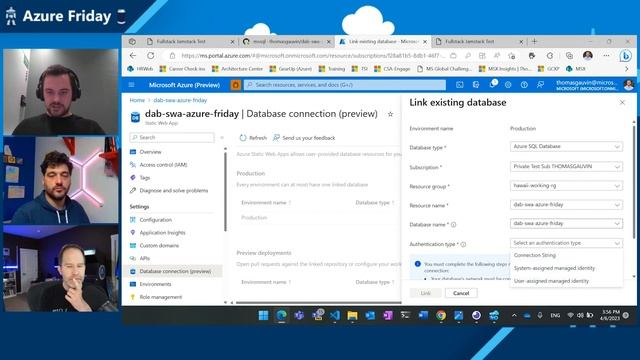Open Application Insights under Settings
Image resolution: width=640 pixels, height=360 pixels.
[162, 233]
